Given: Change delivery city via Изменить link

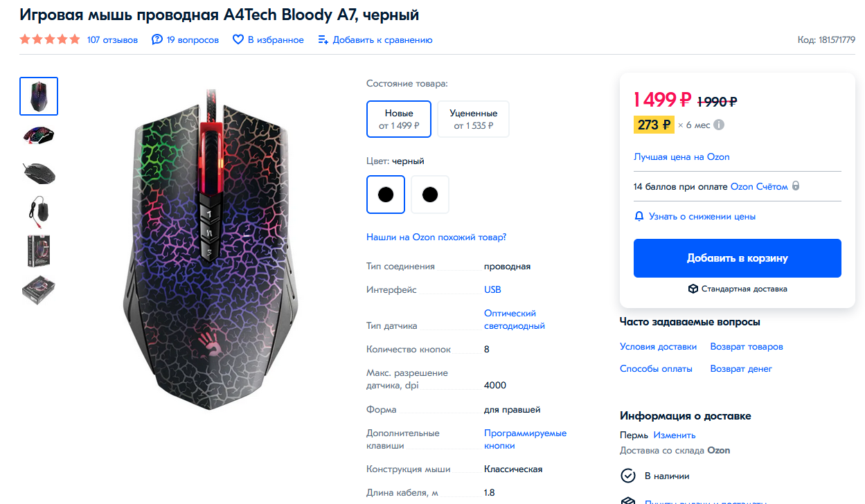Looking at the screenshot, I should pyautogui.click(x=674, y=435).
